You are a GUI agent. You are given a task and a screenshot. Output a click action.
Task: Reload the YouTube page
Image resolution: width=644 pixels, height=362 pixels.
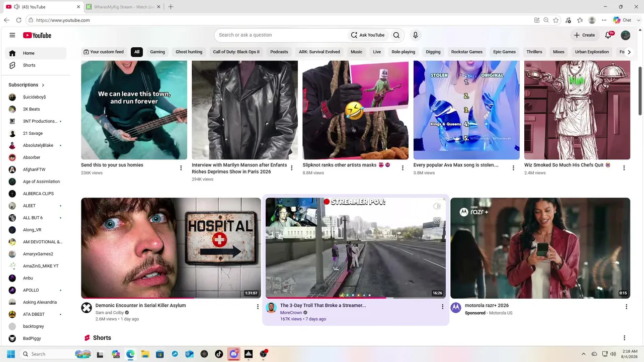[19, 20]
